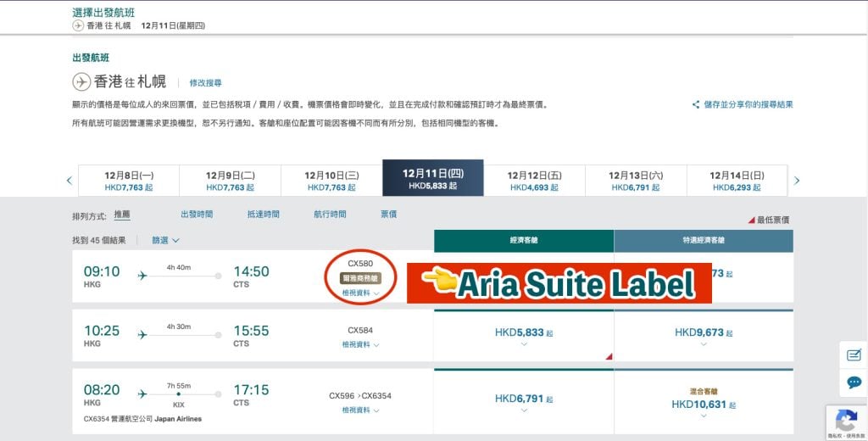Screen dimensions: 868x441
Task: Click the airplane icon next to 香港往札幌 heading
Action: (81, 82)
